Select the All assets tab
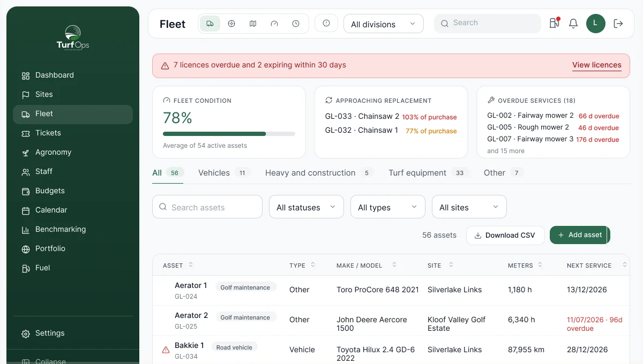The height and width of the screenshot is (364, 643). (168, 173)
